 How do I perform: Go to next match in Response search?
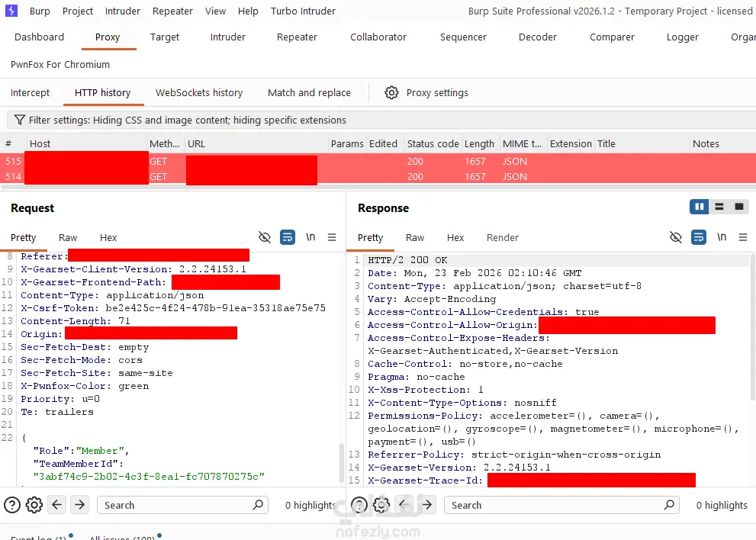(426, 505)
